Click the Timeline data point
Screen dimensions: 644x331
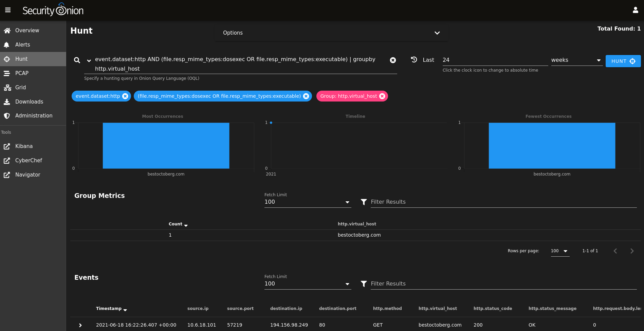[x=271, y=123]
